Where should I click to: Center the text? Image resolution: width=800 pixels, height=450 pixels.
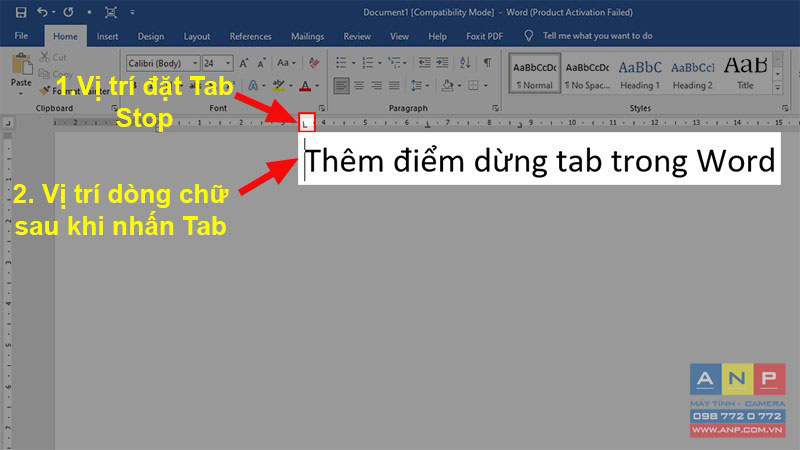359,86
